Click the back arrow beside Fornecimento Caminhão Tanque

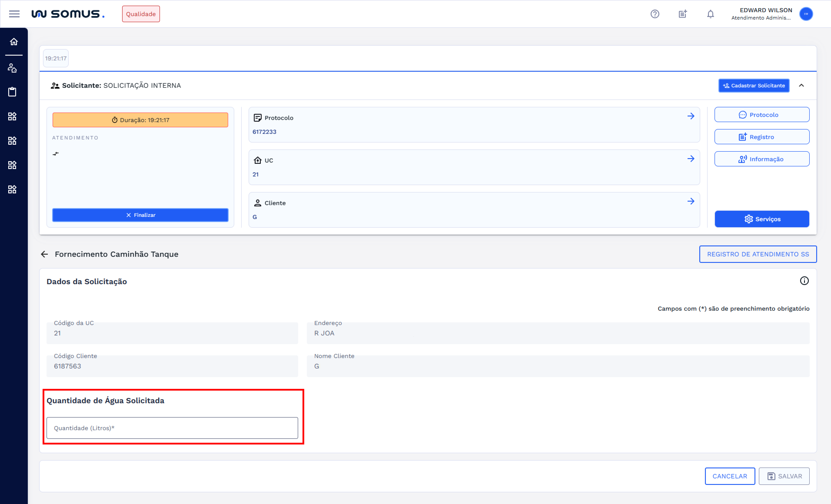(x=45, y=254)
